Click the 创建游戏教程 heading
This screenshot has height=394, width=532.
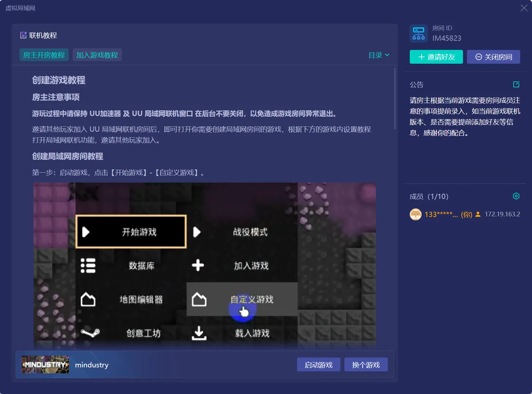[x=59, y=80]
